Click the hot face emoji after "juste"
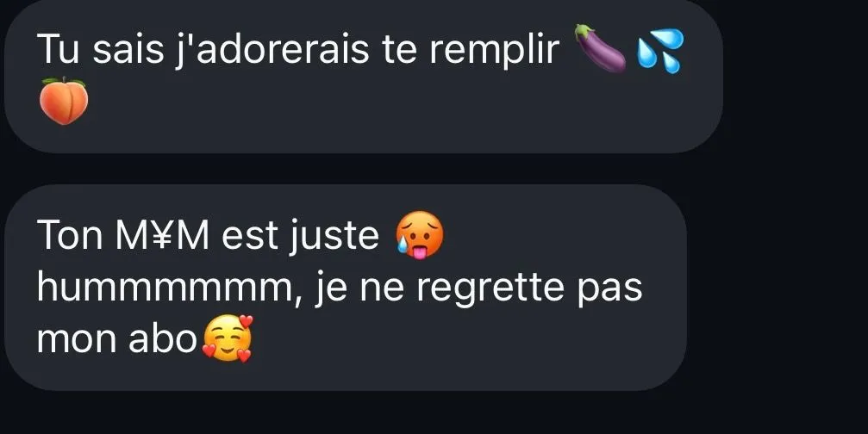 pyautogui.click(x=419, y=235)
